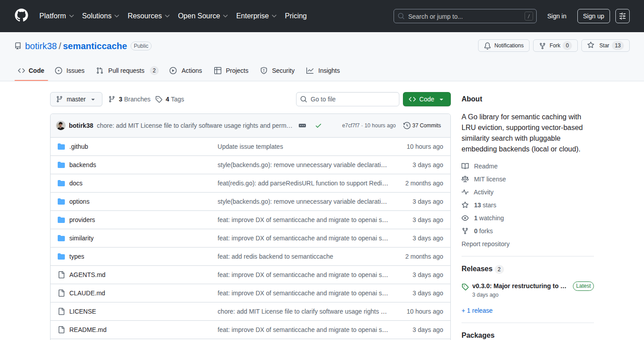View the 3 Branches list

click(x=130, y=99)
